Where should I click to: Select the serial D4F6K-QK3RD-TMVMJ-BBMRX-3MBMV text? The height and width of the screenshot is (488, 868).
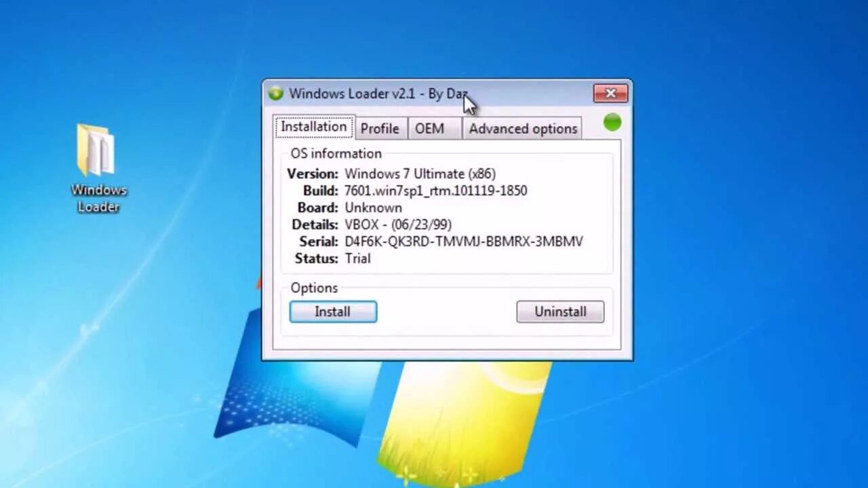(x=464, y=241)
